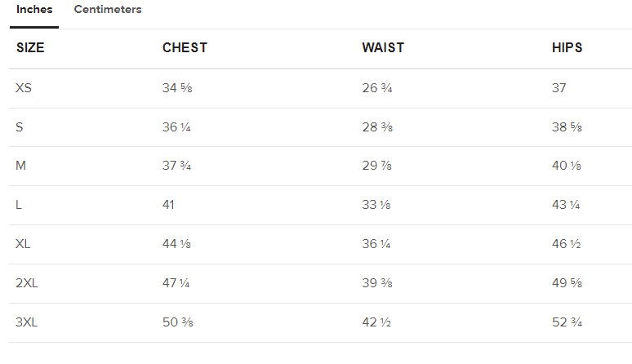
Task: Select the 2XL size row label
Action: [27, 283]
